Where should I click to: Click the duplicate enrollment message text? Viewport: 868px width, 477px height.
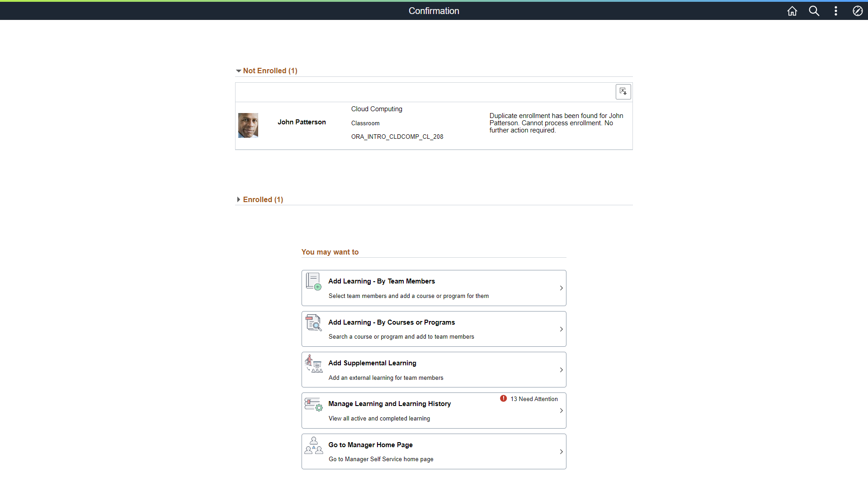click(556, 123)
